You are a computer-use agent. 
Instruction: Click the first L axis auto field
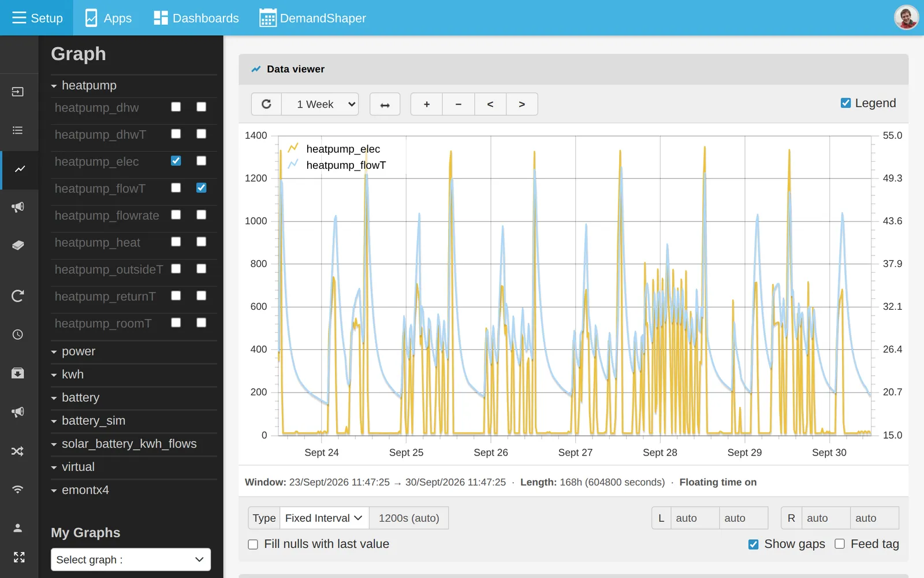[695, 518]
